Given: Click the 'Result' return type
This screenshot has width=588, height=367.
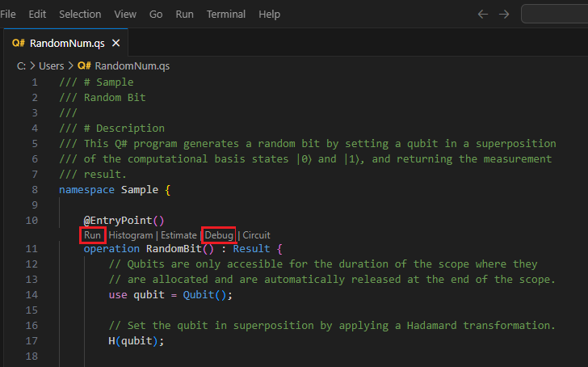Looking at the screenshot, I should [x=251, y=248].
